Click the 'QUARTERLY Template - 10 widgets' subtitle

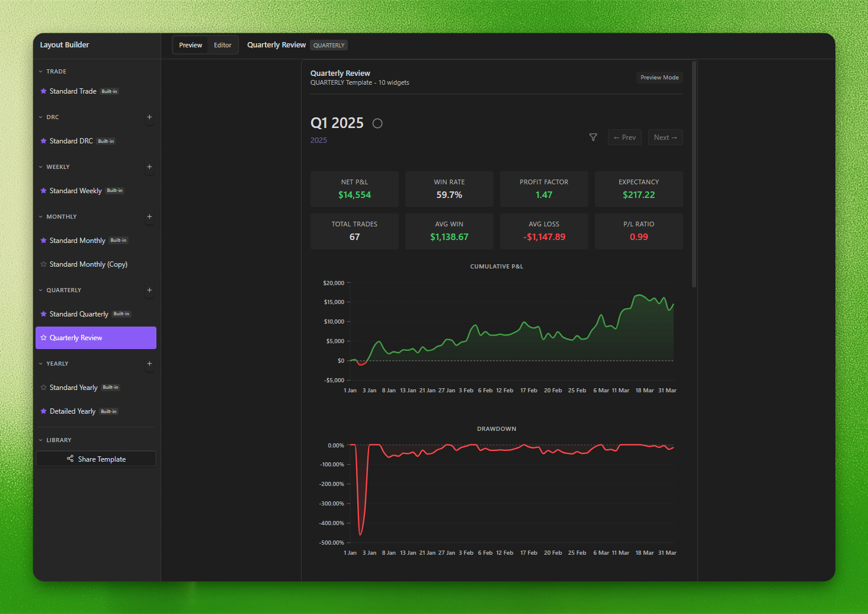click(360, 83)
